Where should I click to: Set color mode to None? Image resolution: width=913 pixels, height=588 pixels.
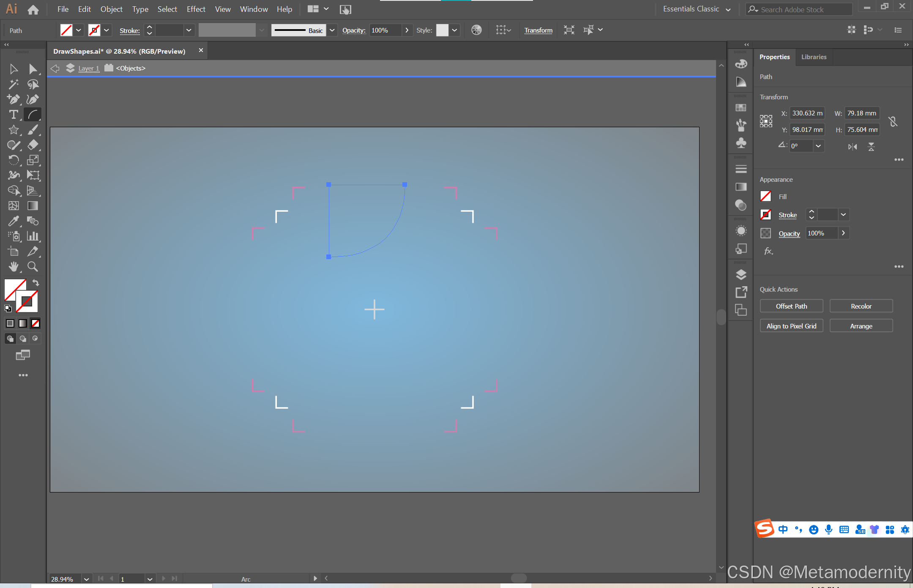pyautogui.click(x=36, y=323)
